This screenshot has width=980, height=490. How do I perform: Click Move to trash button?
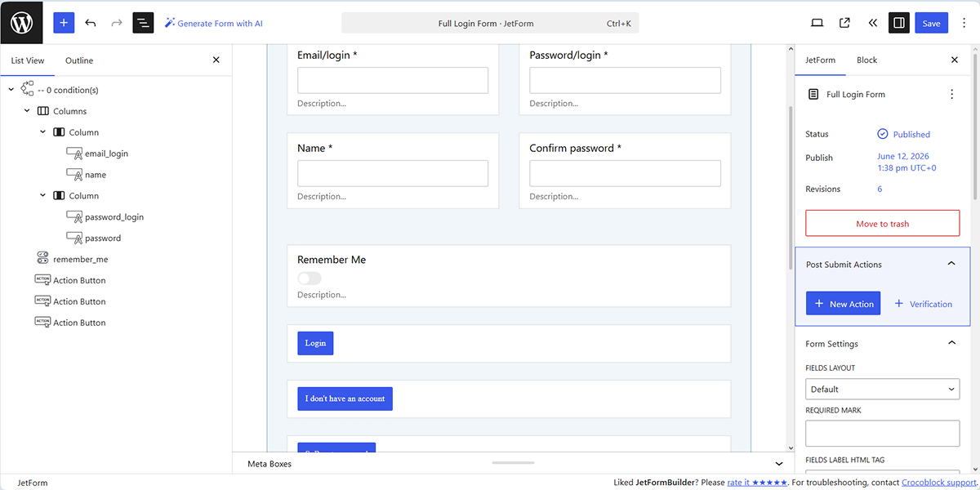click(x=883, y=224)
